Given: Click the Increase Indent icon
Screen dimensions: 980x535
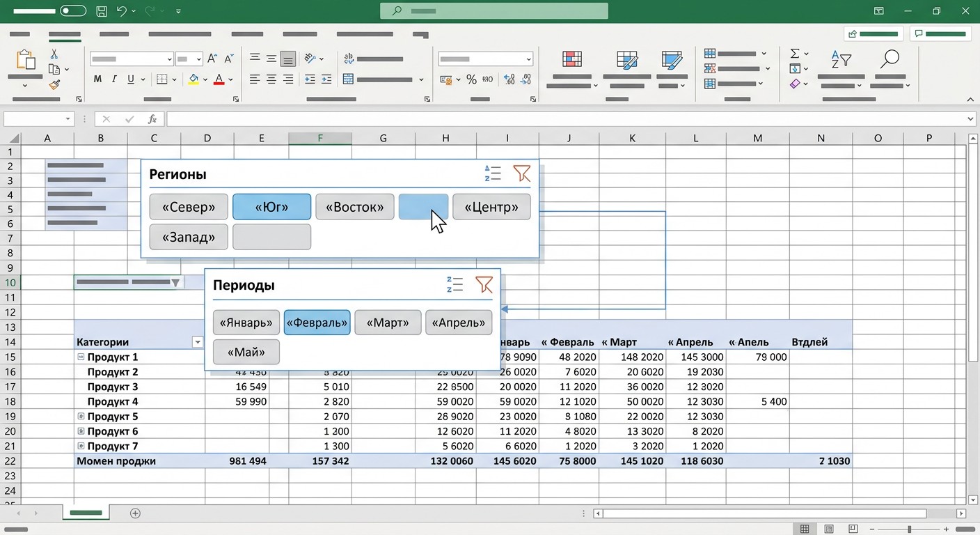Looking at the screenshot, I should (x=326, y=79).
